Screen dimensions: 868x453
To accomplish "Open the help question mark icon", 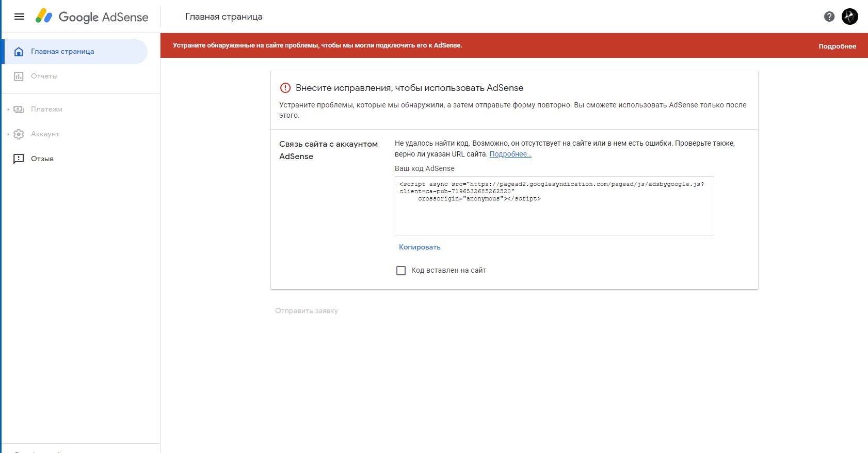I will coord(829,17).
